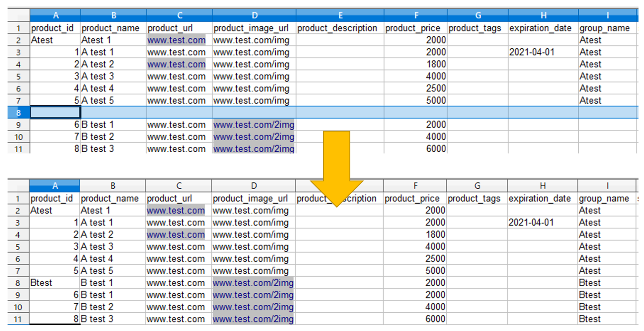The image size is (644, 331).
Task: Click row 11 header in bottom spreadsheet
Action: coord(18,319)
